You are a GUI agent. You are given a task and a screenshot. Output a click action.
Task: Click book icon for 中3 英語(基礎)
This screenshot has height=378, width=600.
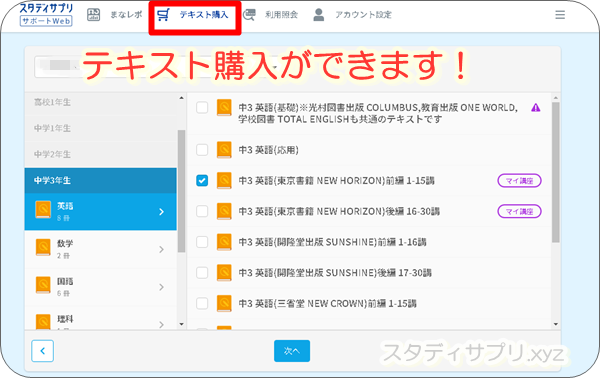pyautogui.click(x=224, y=108)
